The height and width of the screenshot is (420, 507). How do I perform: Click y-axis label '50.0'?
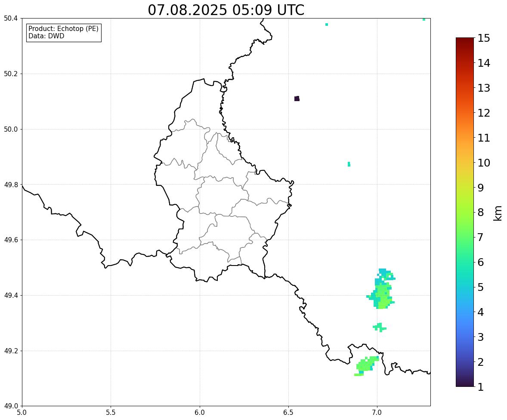pyautogui.click(x=11, y=130)
